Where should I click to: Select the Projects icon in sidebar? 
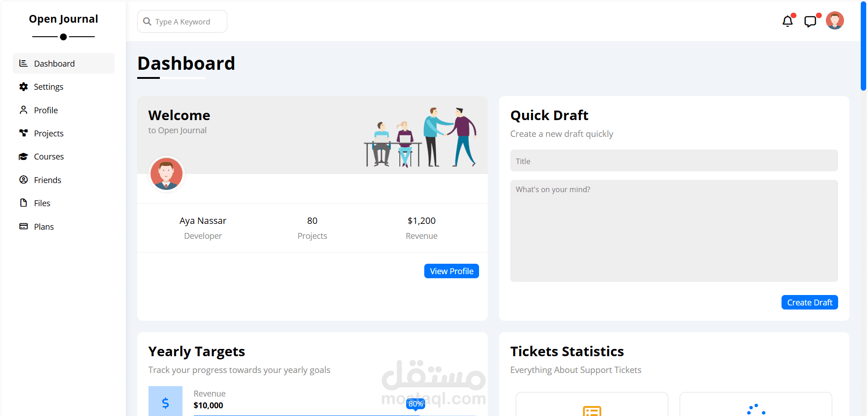point(24,133)
